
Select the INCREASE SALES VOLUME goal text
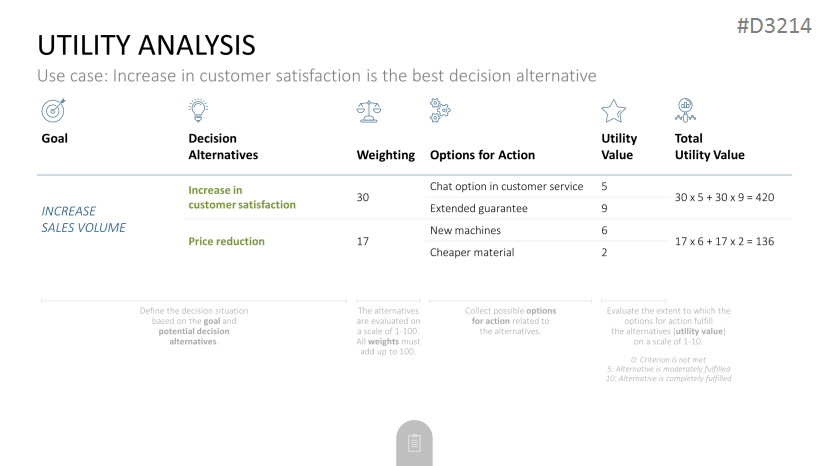point(84,220)
